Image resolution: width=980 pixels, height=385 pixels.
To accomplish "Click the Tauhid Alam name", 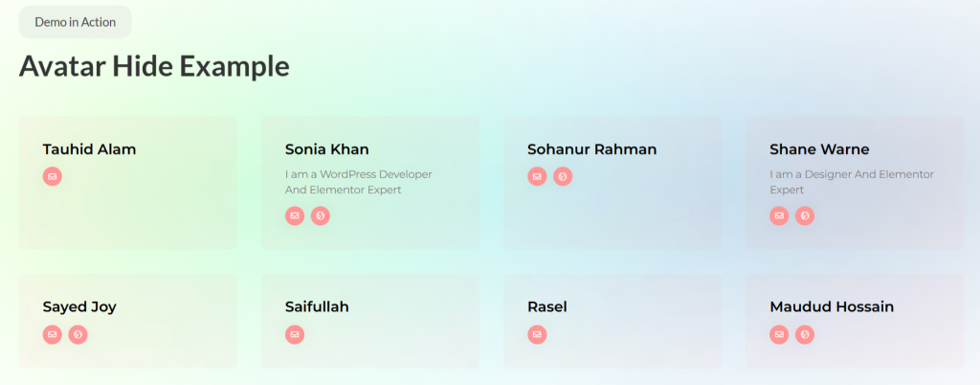I will pyautogui.click(x=90, y=149).
